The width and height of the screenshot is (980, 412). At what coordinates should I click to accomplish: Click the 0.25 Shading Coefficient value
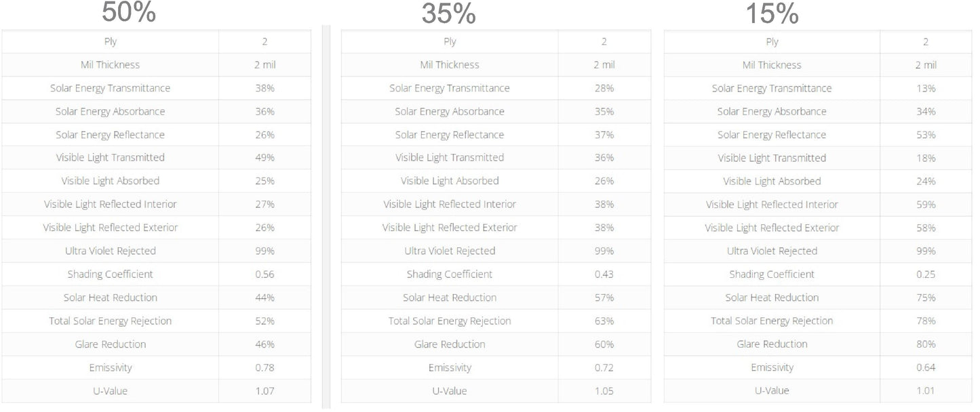click(x=926, y=274)
